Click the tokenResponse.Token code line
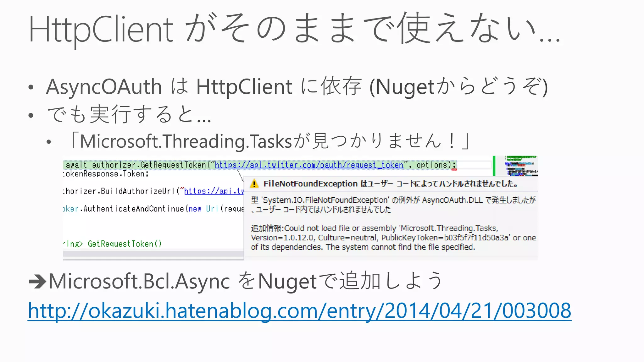 click(106, 174)
